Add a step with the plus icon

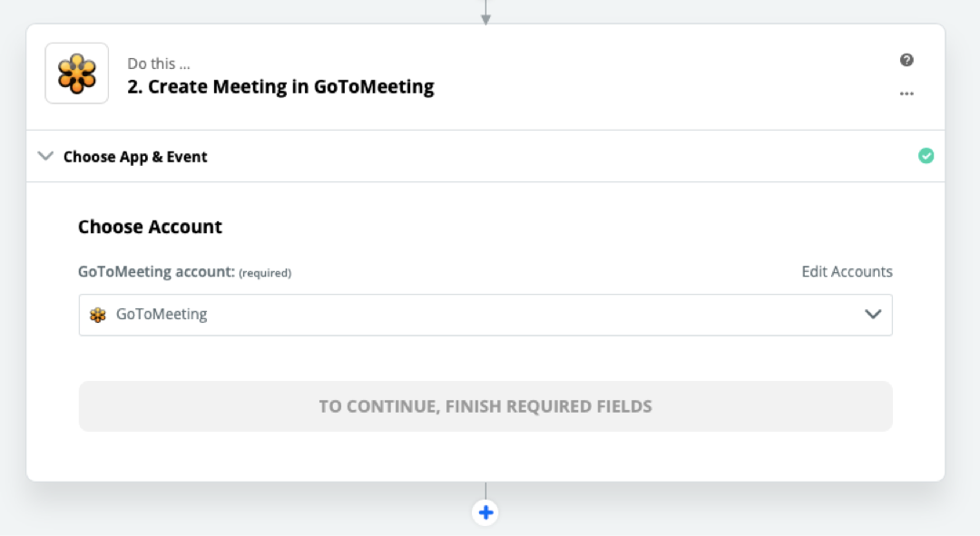point(485,513)
